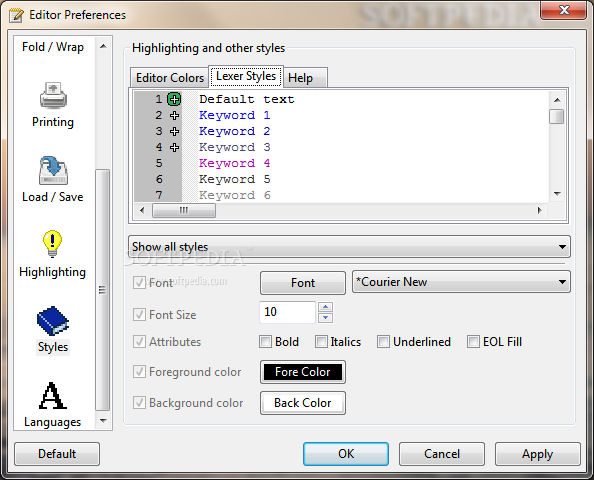Open the Show all styles dropdown
The height and width of the screenshot is (480, 594).
[349, 247]
